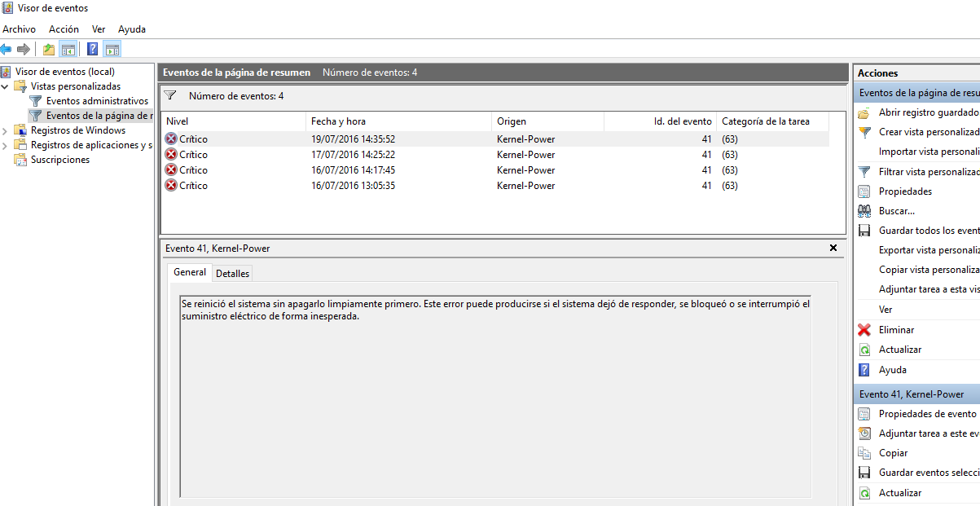Click the blue help icon in toolbar
Viewport: 980px width, 506px height.
[93, 50]
